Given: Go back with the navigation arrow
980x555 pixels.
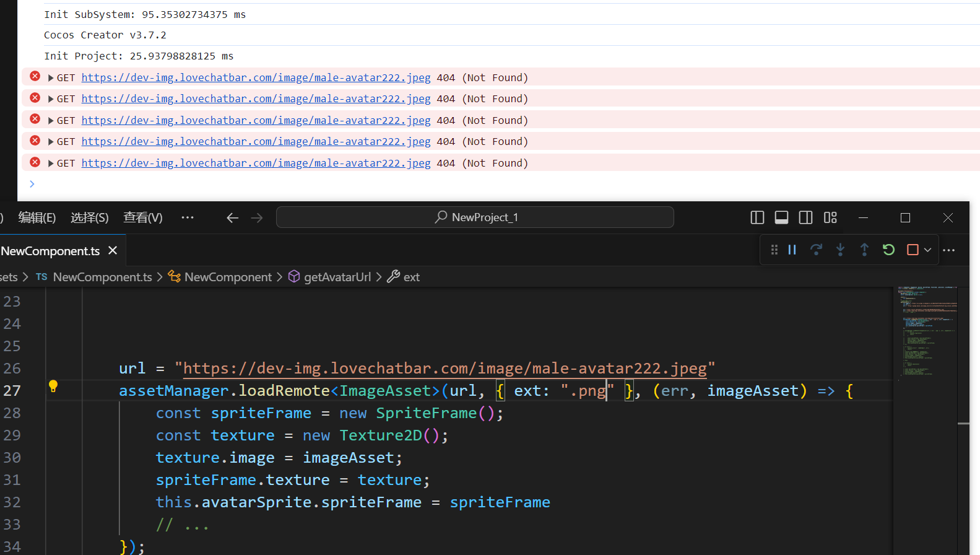Looking at the screenshot, I should tap(232, 217).
